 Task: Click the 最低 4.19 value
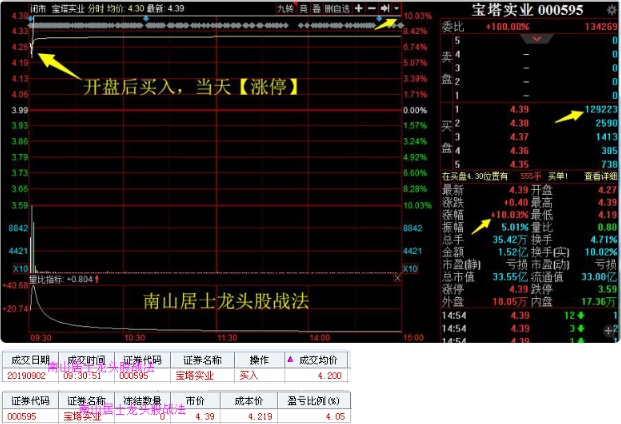pos(608,215)
